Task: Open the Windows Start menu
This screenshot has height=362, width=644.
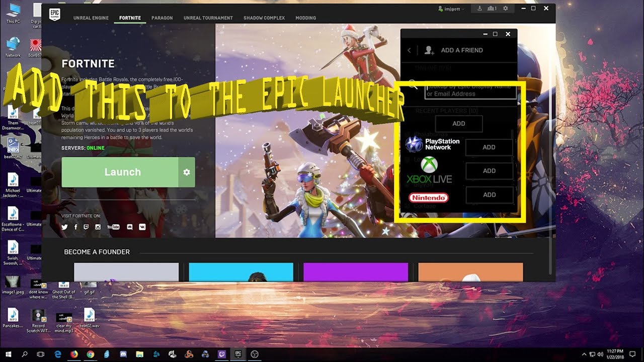Action: [x=9, y=354]
